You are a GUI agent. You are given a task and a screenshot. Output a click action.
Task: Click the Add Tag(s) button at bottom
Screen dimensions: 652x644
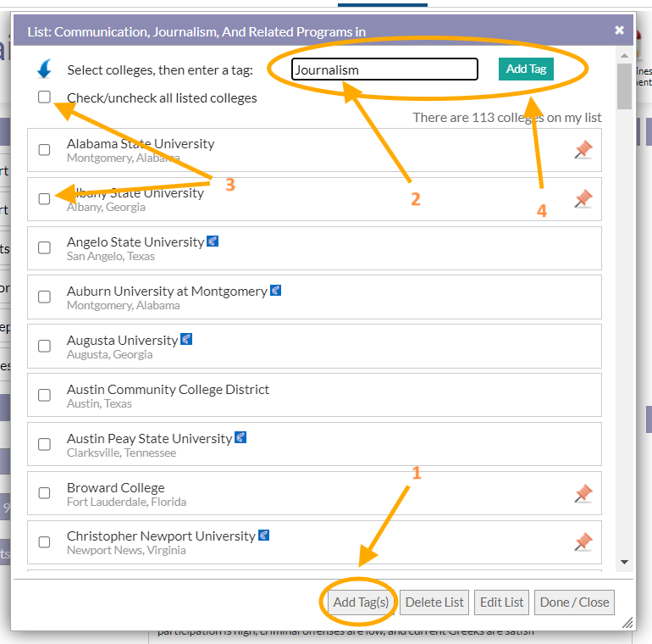(x=361, y=602)
